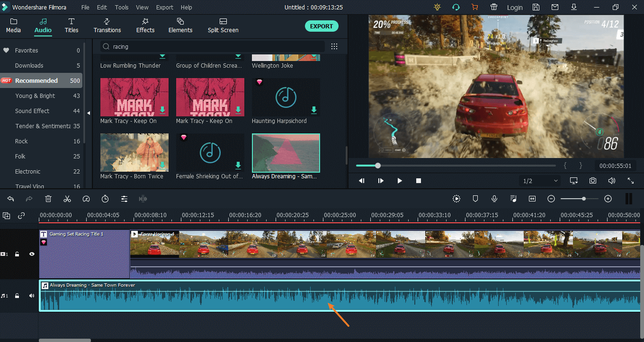This screenshot has height=342, width=644.
Task: Select Mark Tracy - Born Twice thumbnail
Action: (x=134, y=152)
